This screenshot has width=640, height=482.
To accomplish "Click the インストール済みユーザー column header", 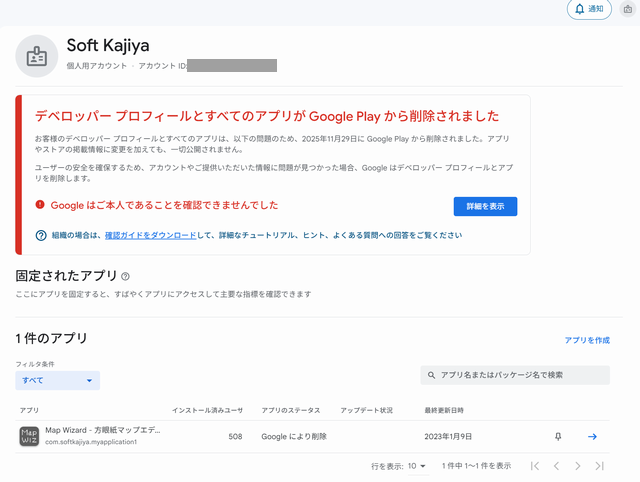I will (x=207, y=411).
